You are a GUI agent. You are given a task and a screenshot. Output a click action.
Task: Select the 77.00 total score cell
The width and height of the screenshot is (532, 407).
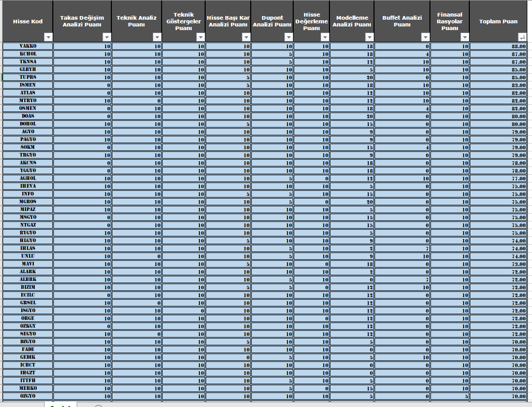coord(498,178)
